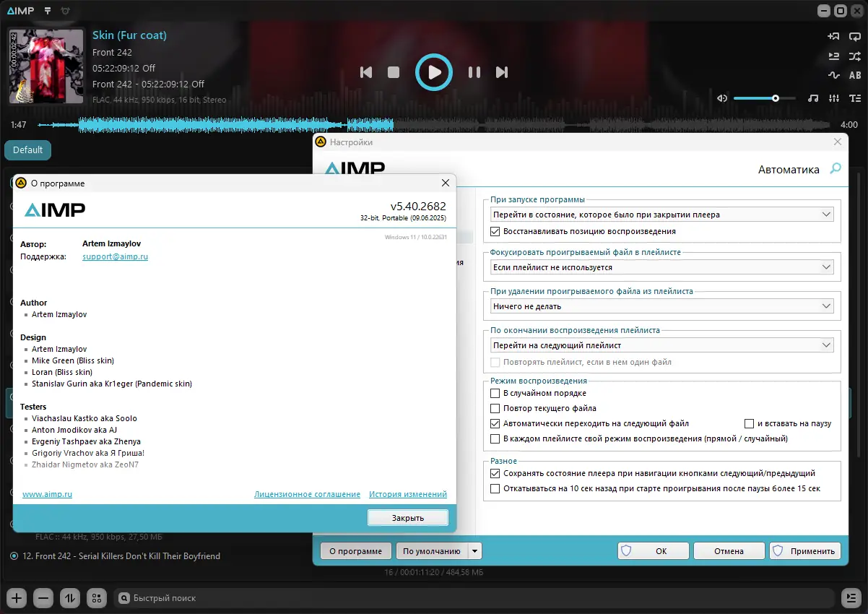The height and width of the screenshot is (614, 868).
Task: Click the search magnifier in Настройки header
Action: (x=835, y=169)
